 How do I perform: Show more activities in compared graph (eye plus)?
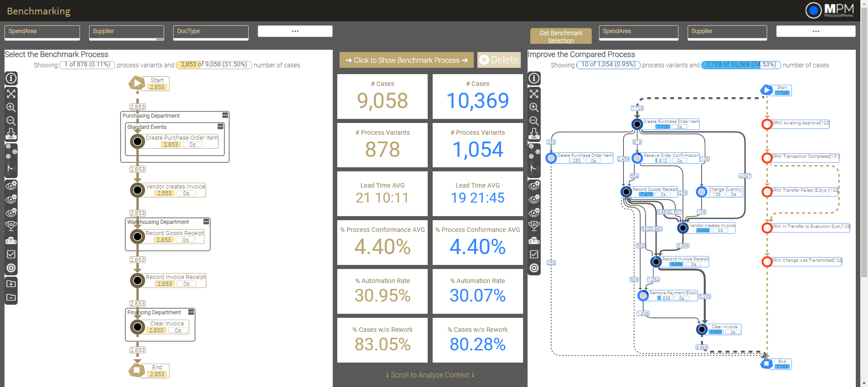point(534,185)
